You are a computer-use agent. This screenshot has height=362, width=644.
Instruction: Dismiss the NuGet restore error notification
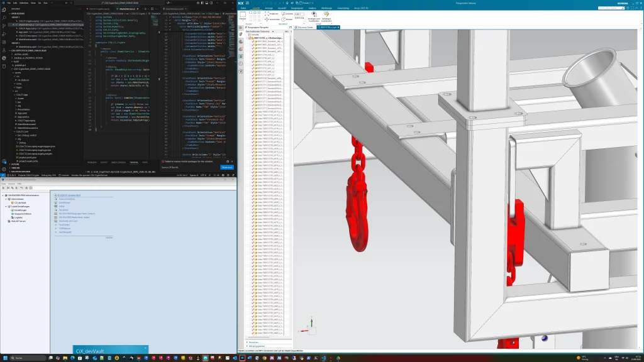click(232, 162)
